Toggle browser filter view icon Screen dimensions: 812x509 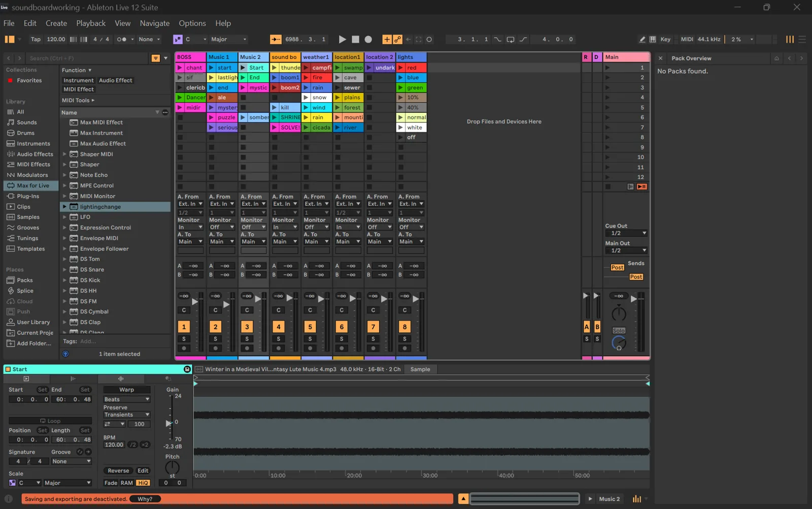pyautogui.click(x=156, y=58)
